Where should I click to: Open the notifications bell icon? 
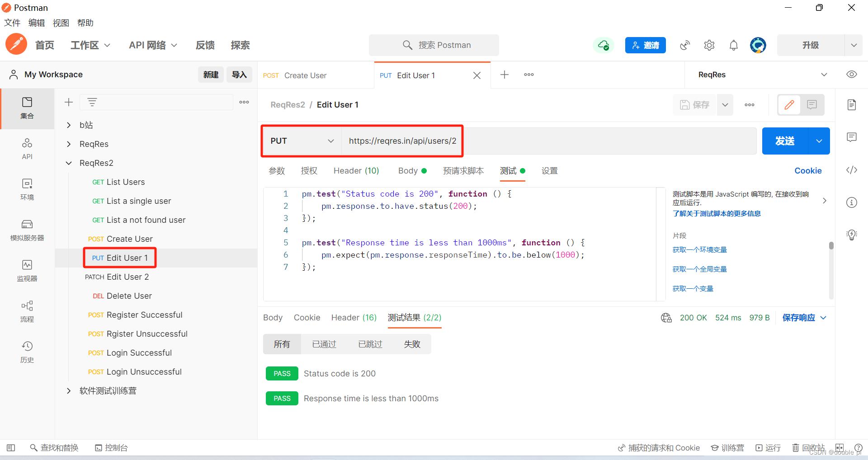734,45
